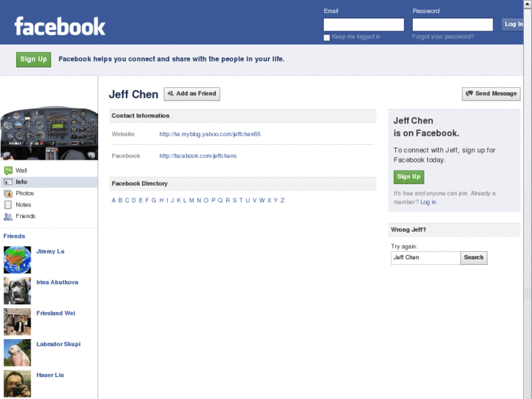Click directory letter Z

282,201
